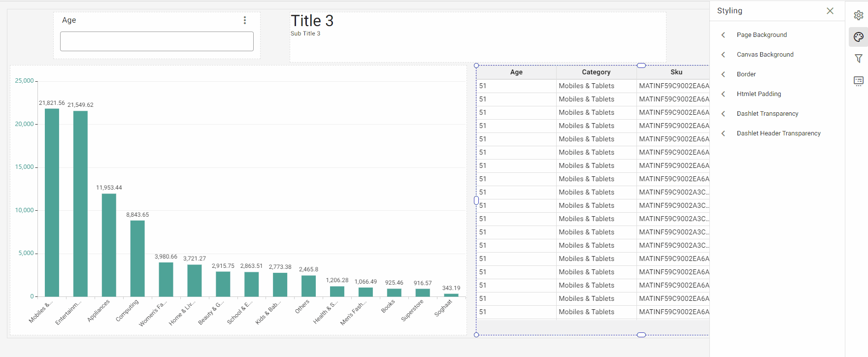Click the Computing bar labeled 8,843.65
This screenshot has width=868, height=357.
(137, 259)
